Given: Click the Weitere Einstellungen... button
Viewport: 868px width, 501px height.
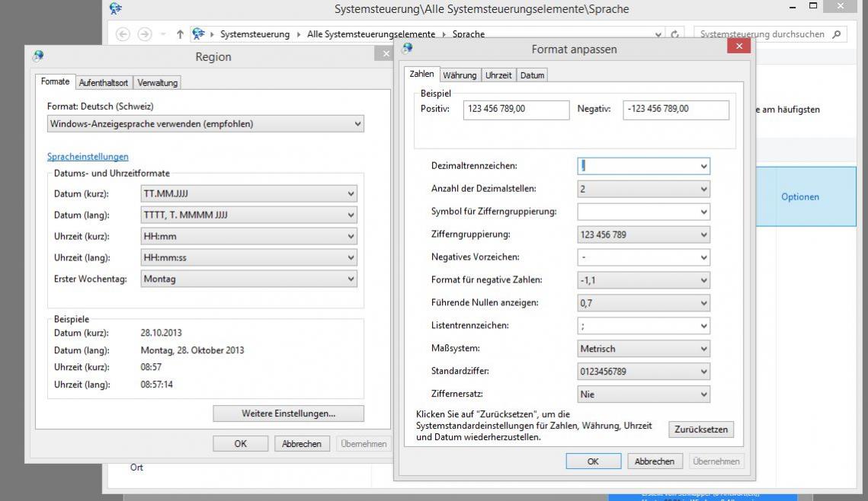Looking at the screenshot, I should pos(288,413).
